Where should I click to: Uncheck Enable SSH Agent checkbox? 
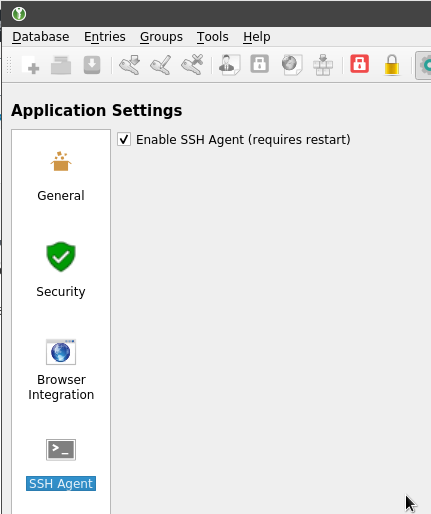[x=124, y=139]
